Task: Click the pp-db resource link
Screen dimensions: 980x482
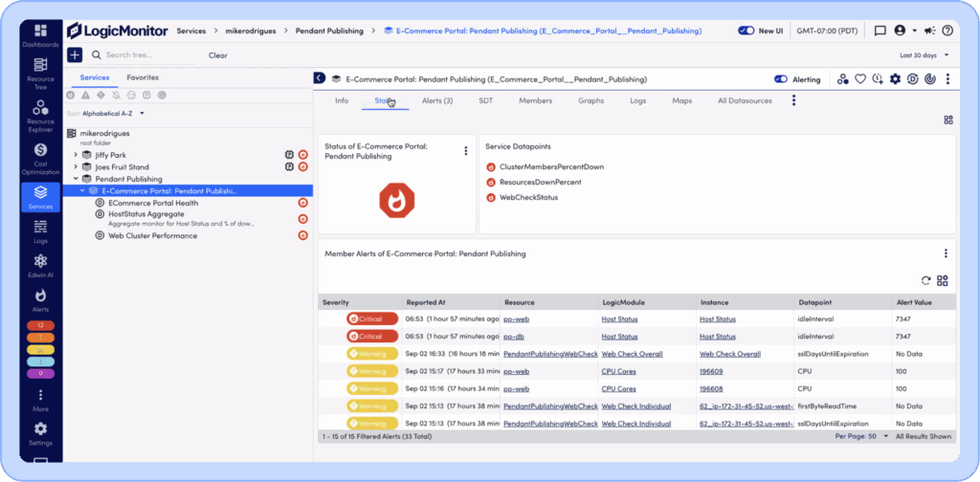Action: pyautogui.click(x=513, y=336)
